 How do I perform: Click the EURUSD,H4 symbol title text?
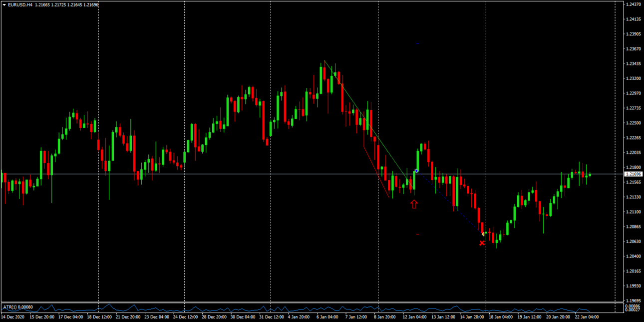[20, 4]
